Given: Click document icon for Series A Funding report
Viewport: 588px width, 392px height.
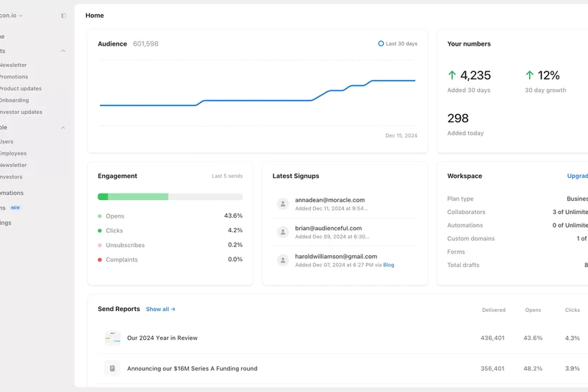Looking at the screenshot, I should (112, 368).
